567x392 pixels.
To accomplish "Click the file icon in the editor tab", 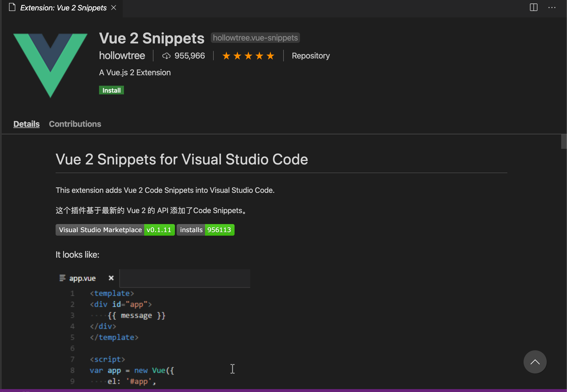I will (x=12, y=8).
